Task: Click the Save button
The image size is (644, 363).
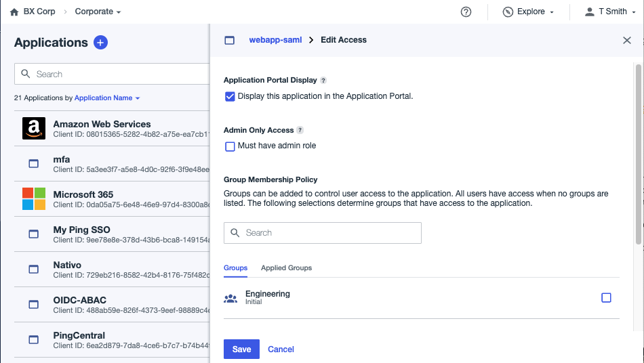Action: pos(241,349)
